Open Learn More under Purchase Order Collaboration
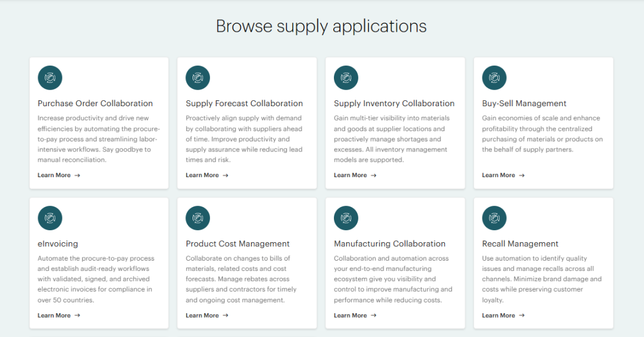Viewport: 644px width, 337px height. (58, 175)
